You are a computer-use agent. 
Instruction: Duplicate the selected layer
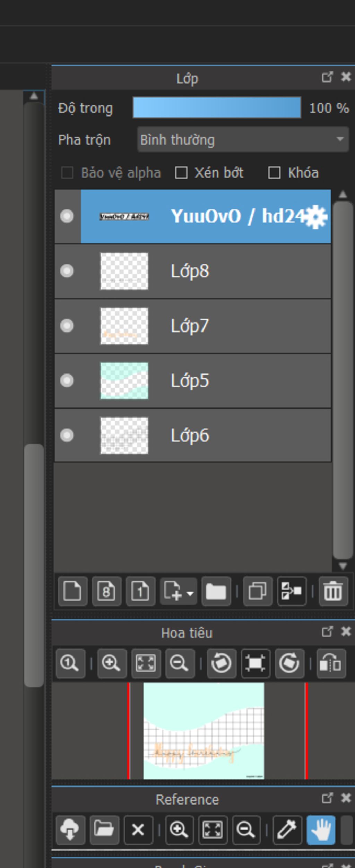258,591
